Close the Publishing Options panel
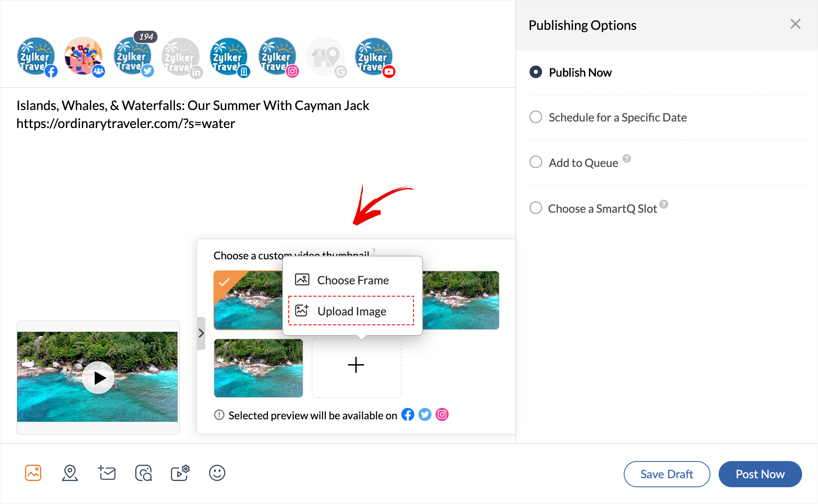Screen dimensions: 818x504 click(795, 24)
